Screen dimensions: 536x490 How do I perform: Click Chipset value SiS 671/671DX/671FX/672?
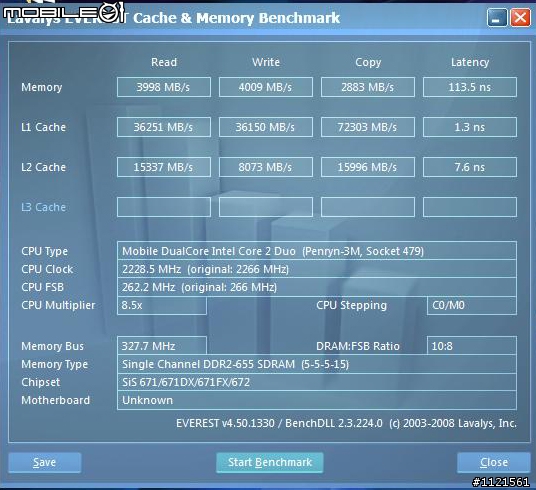click(x=317, y=382)
